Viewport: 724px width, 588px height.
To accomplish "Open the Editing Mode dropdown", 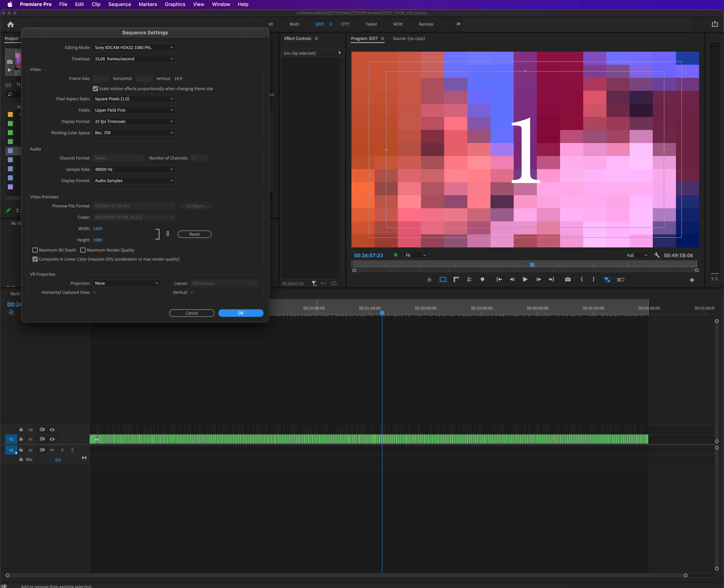I will (x=134, y=47).
